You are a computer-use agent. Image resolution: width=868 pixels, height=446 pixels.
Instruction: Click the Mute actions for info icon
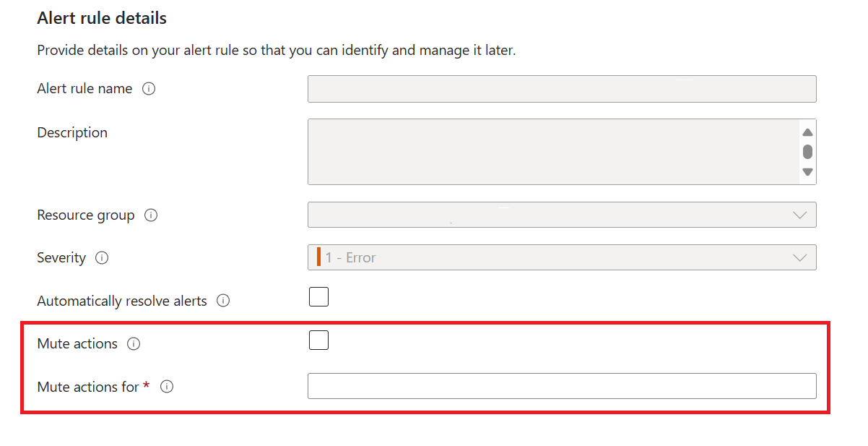[x=167, y=387]
